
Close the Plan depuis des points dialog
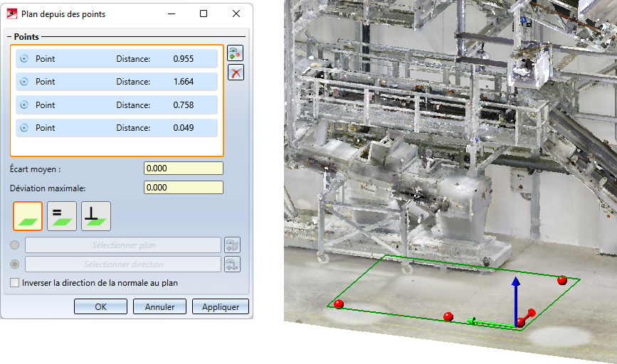(x=236, y=14)
